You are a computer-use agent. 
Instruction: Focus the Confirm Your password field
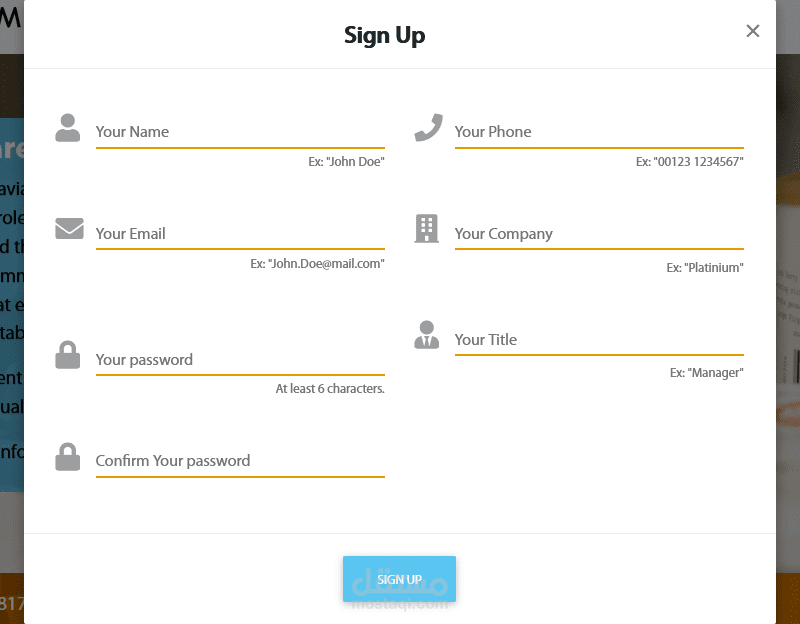(x=240, y=461)
